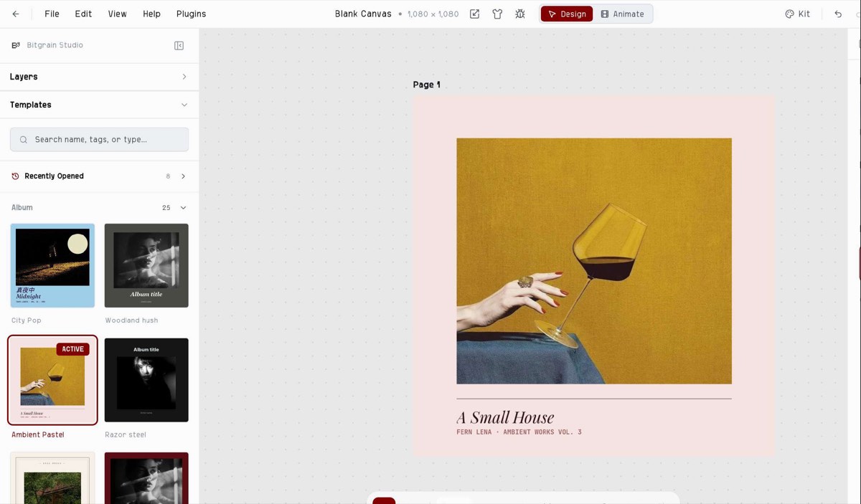The image size is (861, 504).
Task: Switch to Animate mode
Action: pyautogui.click(x=622, y=14)
